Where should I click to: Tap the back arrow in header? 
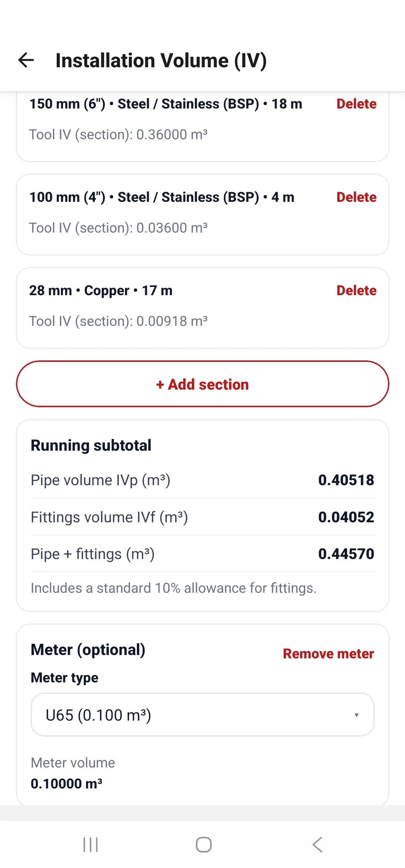pos(26,60)
